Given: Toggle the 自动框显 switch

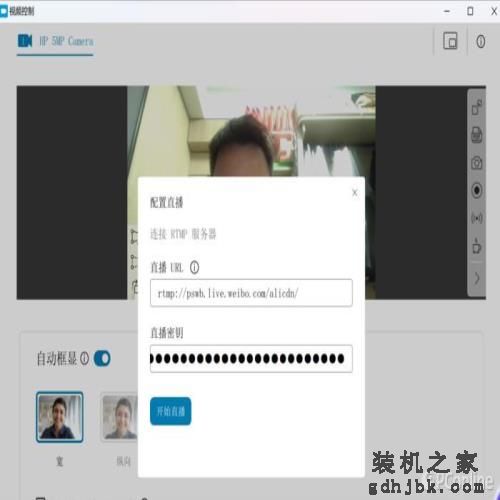Looking at the screenshot, I should [102, 359].
